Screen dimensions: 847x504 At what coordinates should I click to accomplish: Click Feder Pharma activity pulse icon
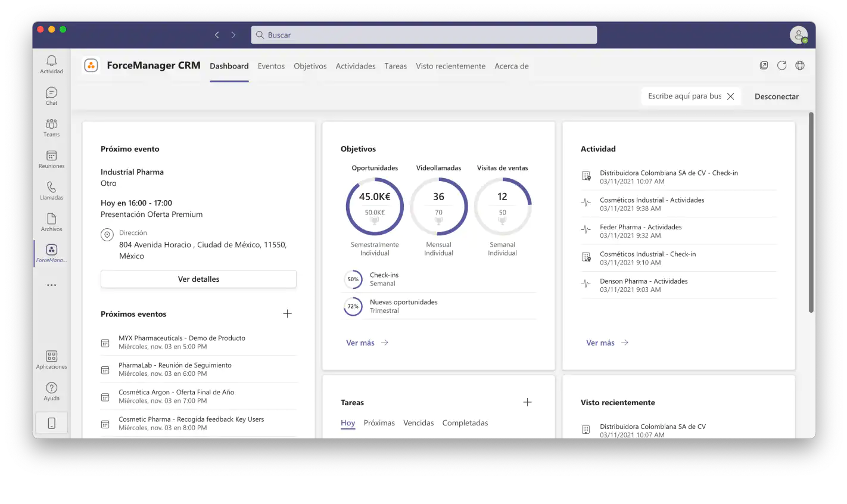pyautogui.click(x=586, y=230)
